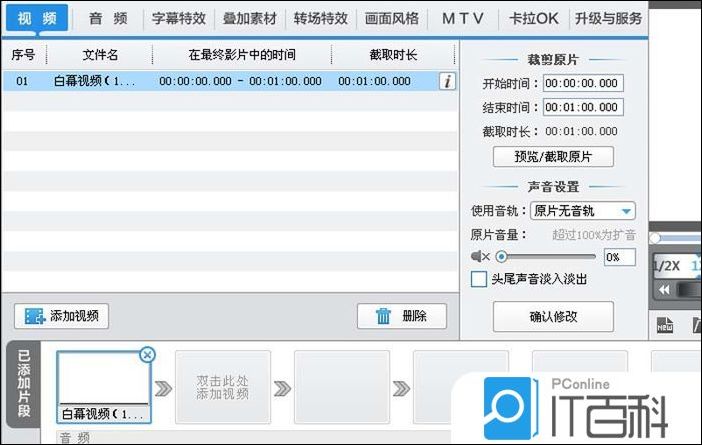The height and width of the screenshot is (445, 702).
Task: Switch to the MTV tab
Action: coord(463,18)
